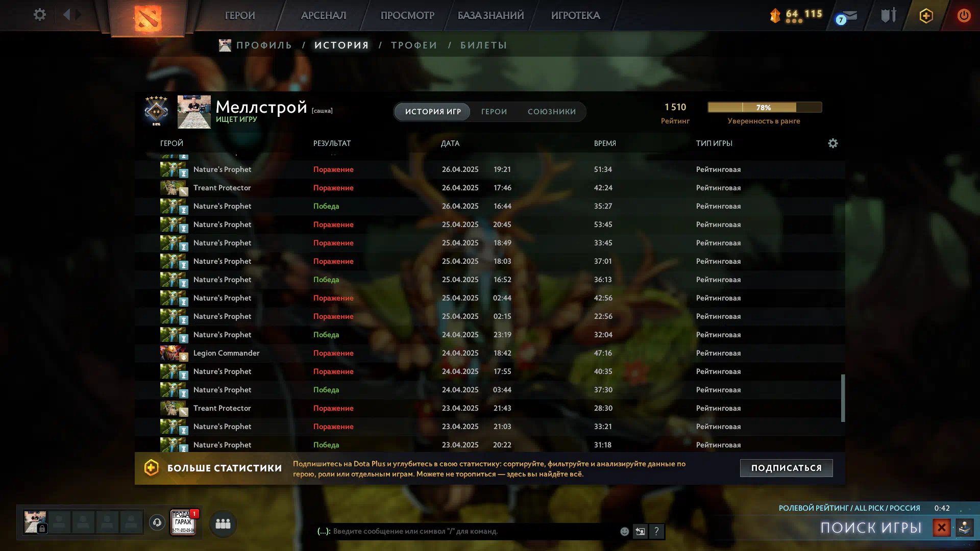Select the ГЕРОИ sub-tab in history

[494, 112]
